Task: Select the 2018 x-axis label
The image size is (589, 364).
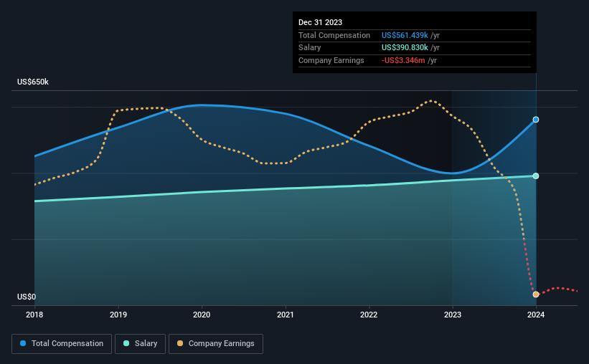Action: [x=34, y=315]
